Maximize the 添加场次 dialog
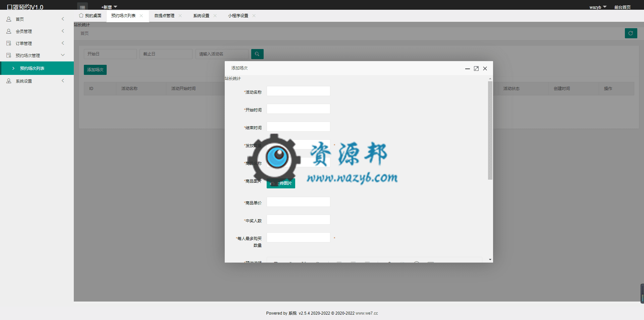The width and height of the screenshot is (644, 320). click(x=476, y=68)
